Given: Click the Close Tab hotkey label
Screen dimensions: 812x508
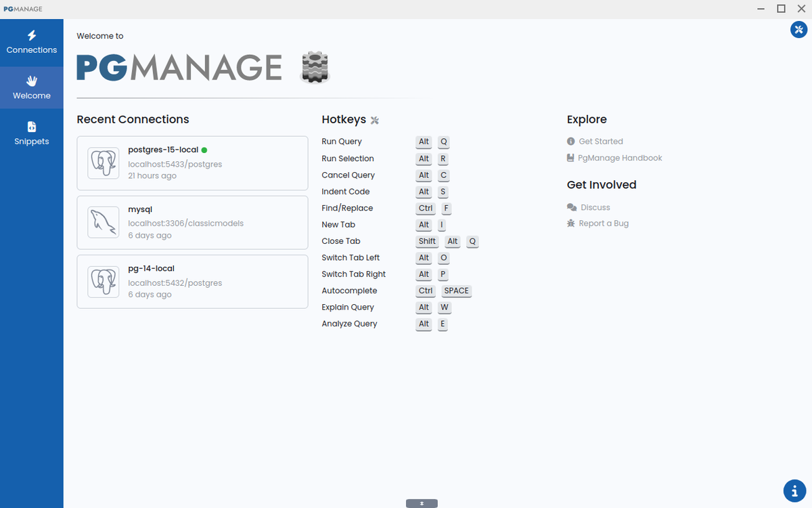Looking at the screenshot, I should click(341, 241).
